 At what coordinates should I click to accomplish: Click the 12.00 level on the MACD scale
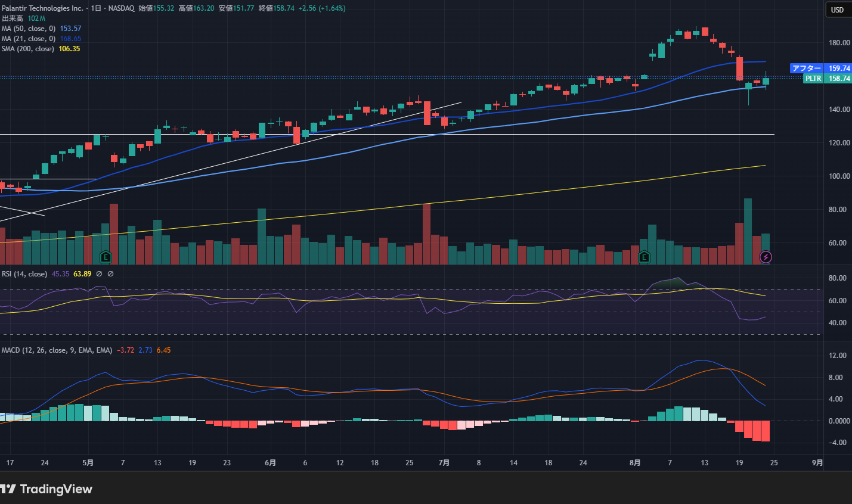pos(837,356)
